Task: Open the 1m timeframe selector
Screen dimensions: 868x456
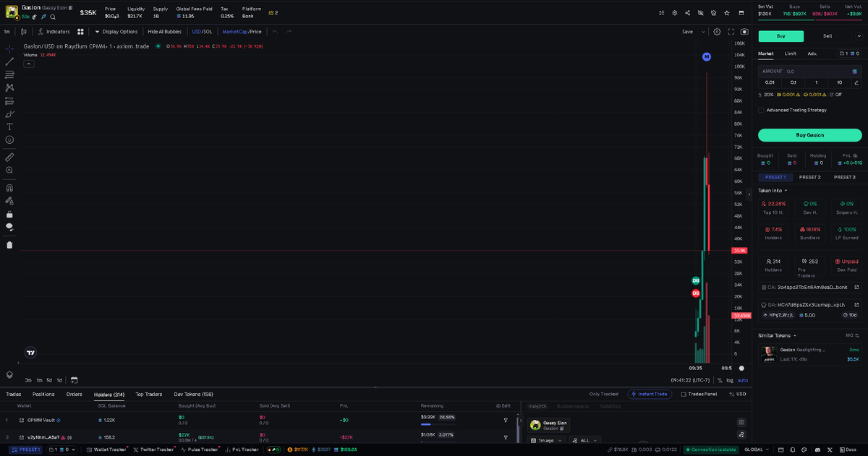Action: pyautogui.click(x=7, y=32)
